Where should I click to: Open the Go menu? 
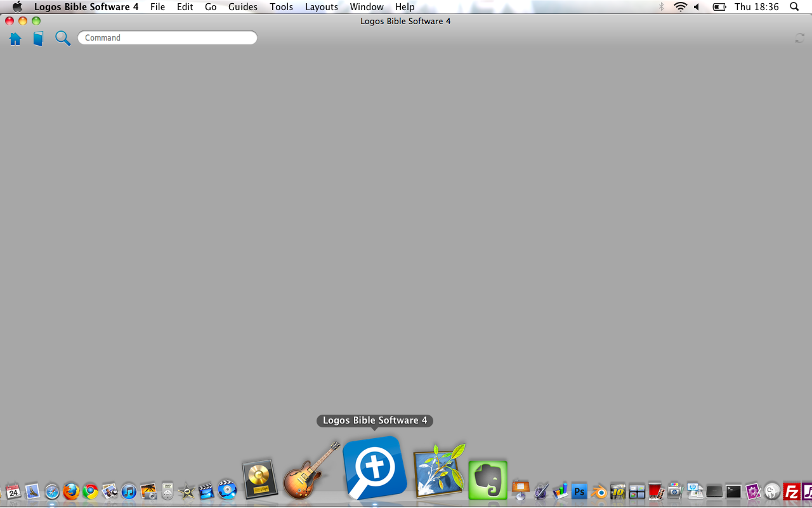211,7
